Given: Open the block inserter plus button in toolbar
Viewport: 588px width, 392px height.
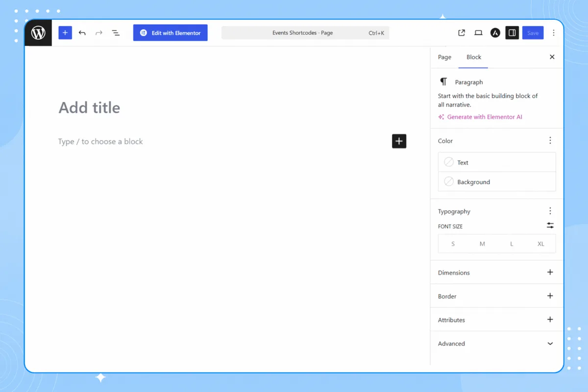Looking at the screenshot, I should point(65,33).
